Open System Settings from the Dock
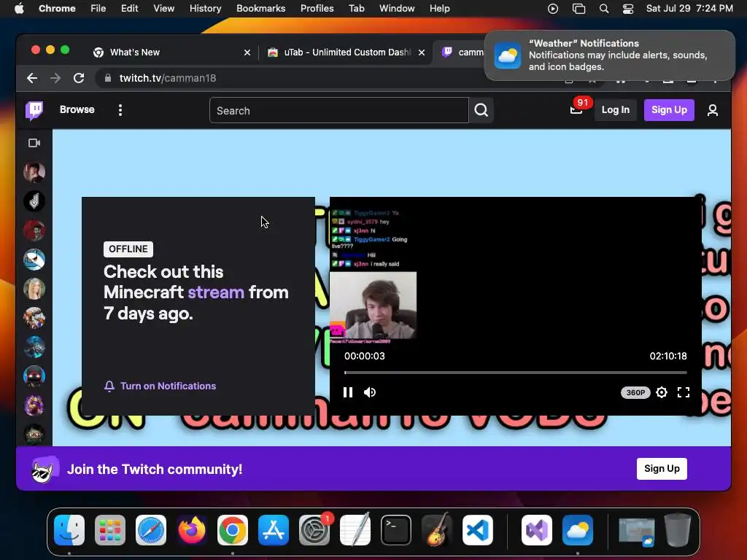Viewport: 747px width, 560px height. 314,530
